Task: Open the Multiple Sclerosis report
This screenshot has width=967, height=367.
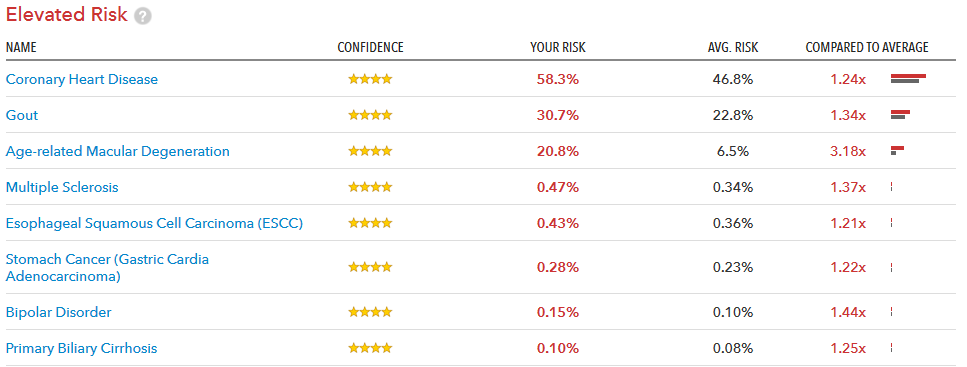Action: [x=62, y=187]
